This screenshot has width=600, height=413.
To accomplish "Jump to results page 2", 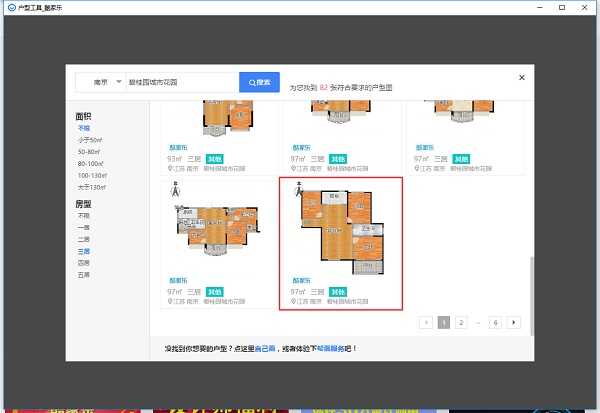I will coord(460,322).
